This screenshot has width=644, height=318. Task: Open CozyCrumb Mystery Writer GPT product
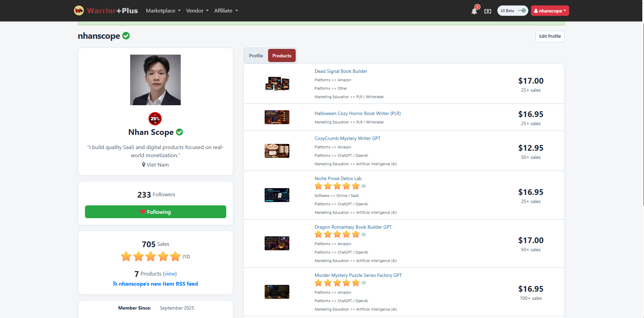click(x=347, y=138)
